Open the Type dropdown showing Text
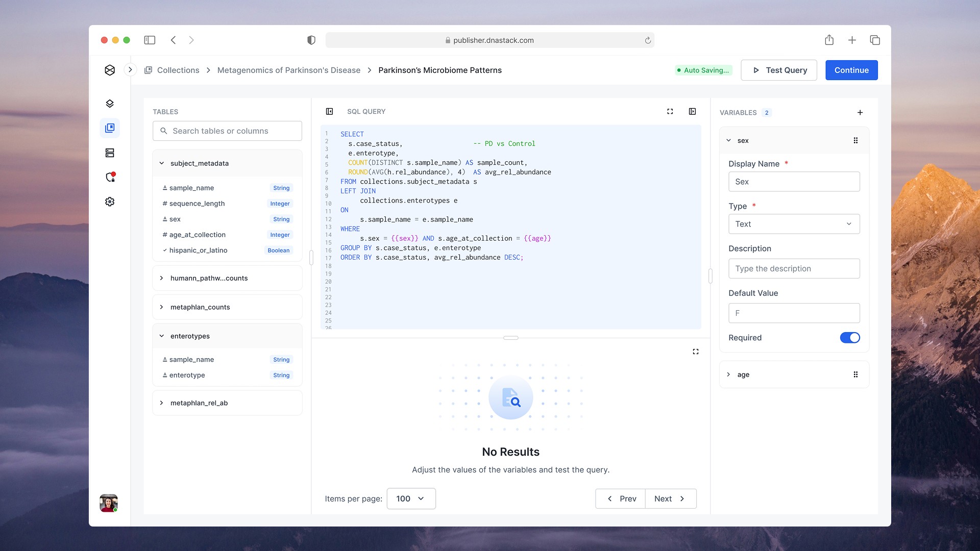 [x=794, y=224]
